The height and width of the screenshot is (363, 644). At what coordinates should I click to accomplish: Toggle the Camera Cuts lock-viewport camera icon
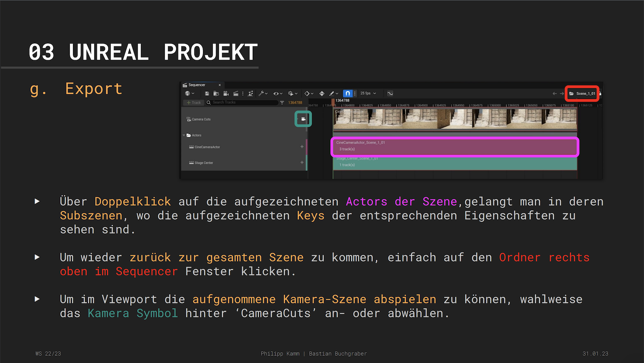pyautogui.click(x=303, y=119)
